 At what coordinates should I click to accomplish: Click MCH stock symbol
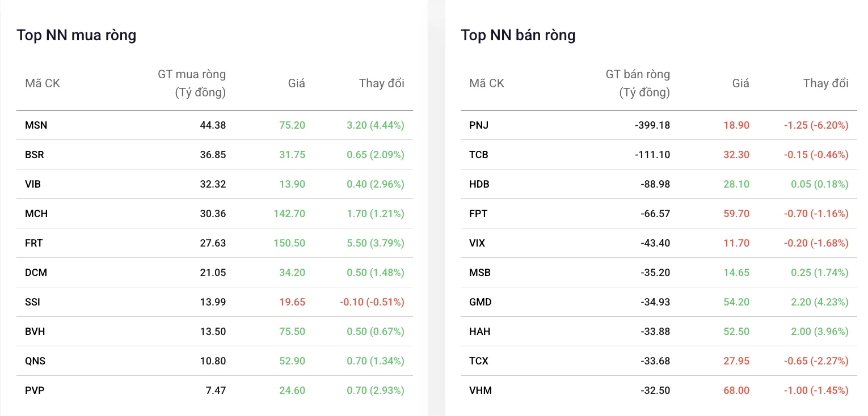(36, 214)
